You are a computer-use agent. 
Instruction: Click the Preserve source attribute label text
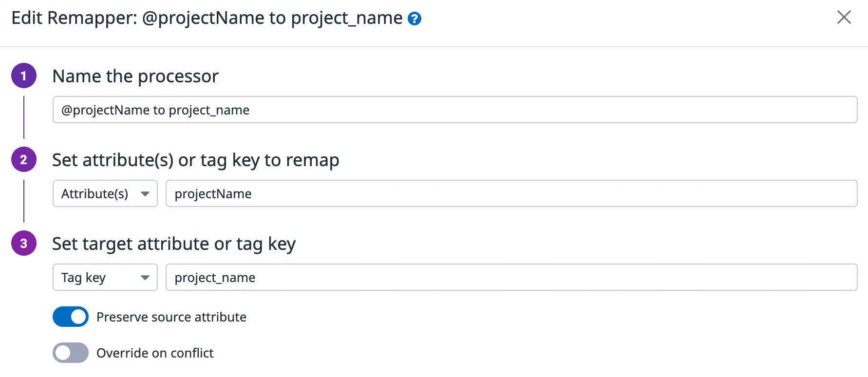171,317
